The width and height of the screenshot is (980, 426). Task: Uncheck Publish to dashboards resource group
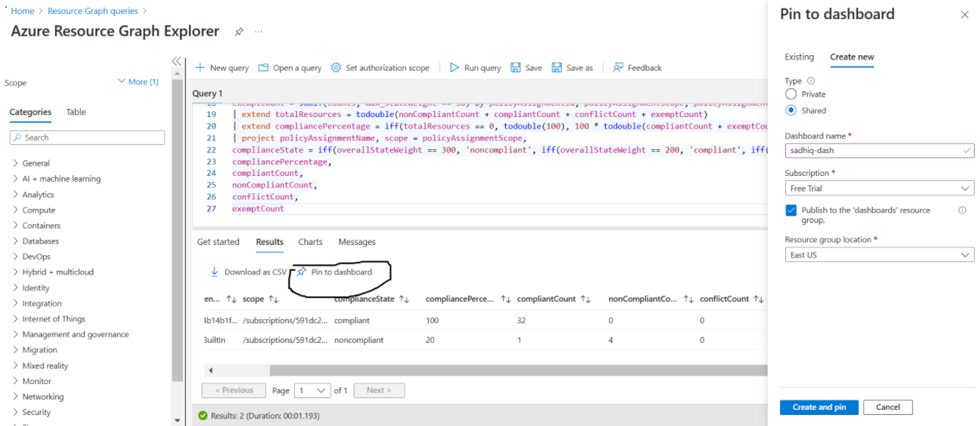coord(791,210)
